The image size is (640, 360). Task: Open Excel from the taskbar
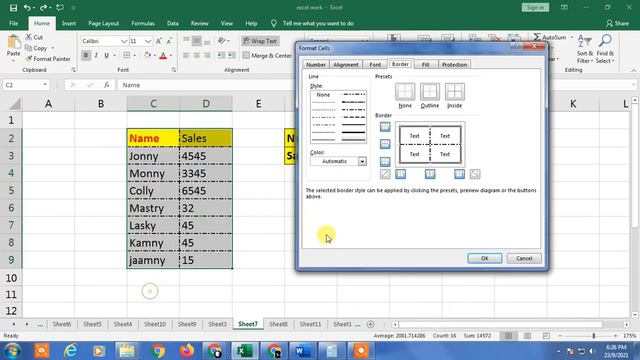tap(244, 351)
